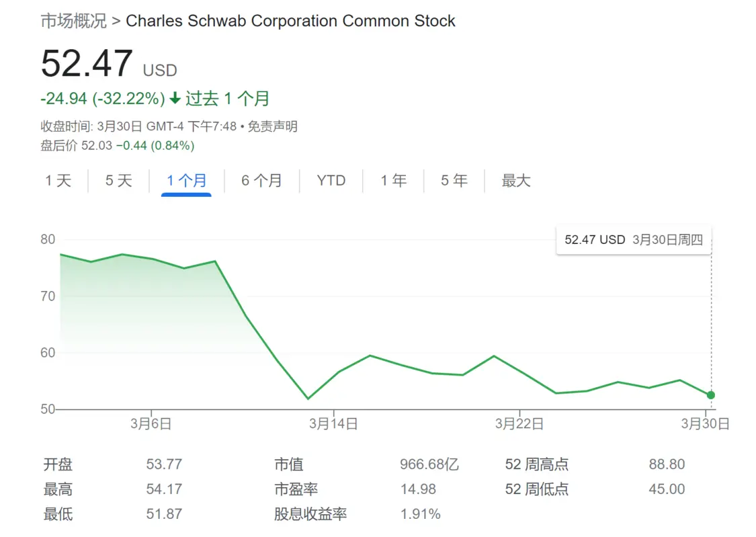The height and width of the screenshot is (537, 756).
Task: Click the 52 周高点 value 88.80
Action: (x=667, y=464)
